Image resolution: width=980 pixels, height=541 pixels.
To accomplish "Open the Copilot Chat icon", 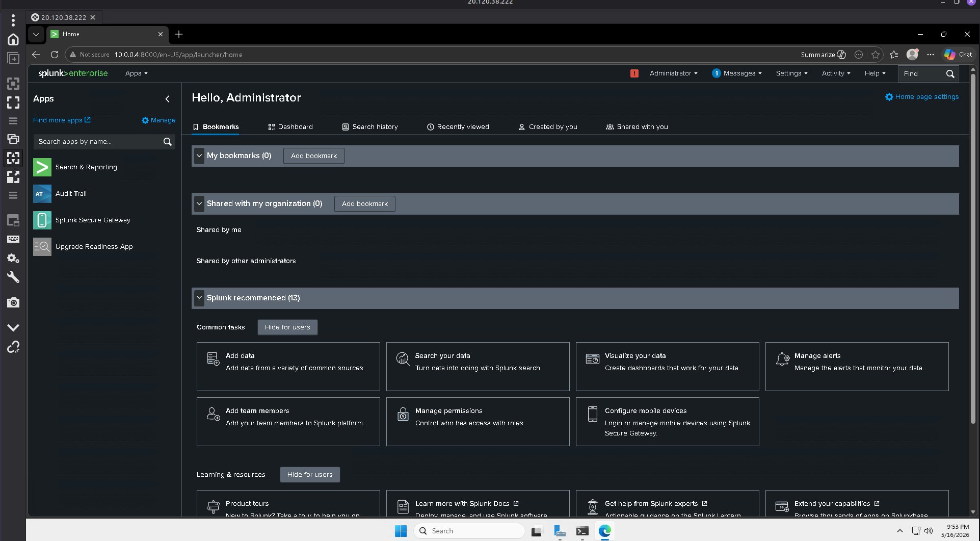I will [x=958, y=55].
